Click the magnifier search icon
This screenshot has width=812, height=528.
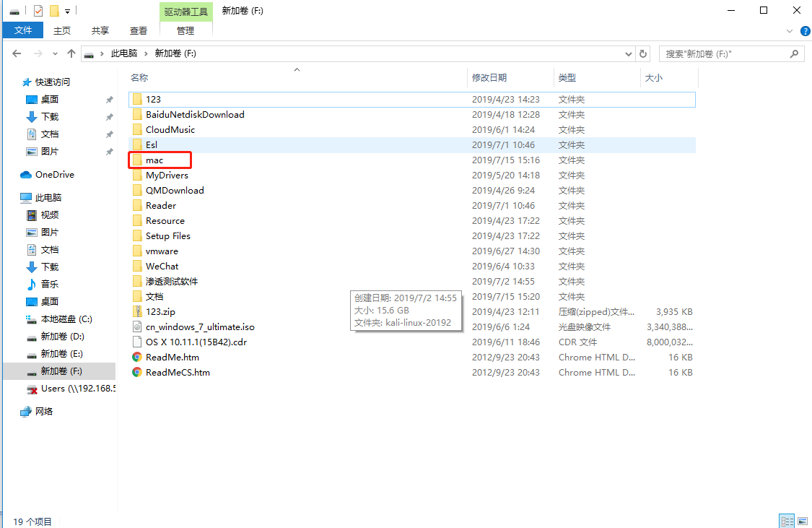[795, 54]
